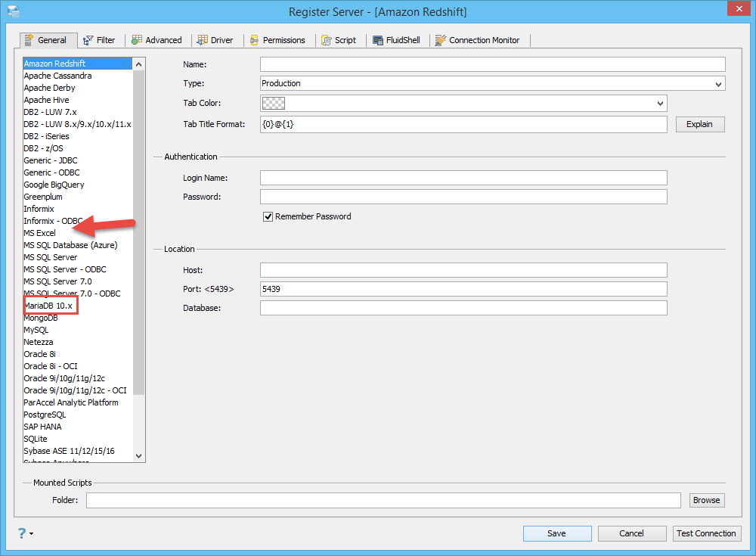
Task: Click the server list scroll up arrow
Action: pyautogui.click(x=139, y=64)
